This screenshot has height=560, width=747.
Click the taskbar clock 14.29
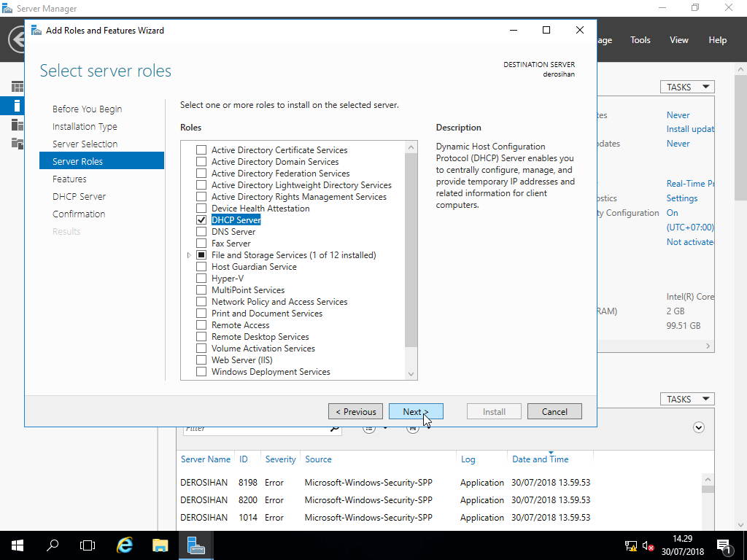pos(682,539)
